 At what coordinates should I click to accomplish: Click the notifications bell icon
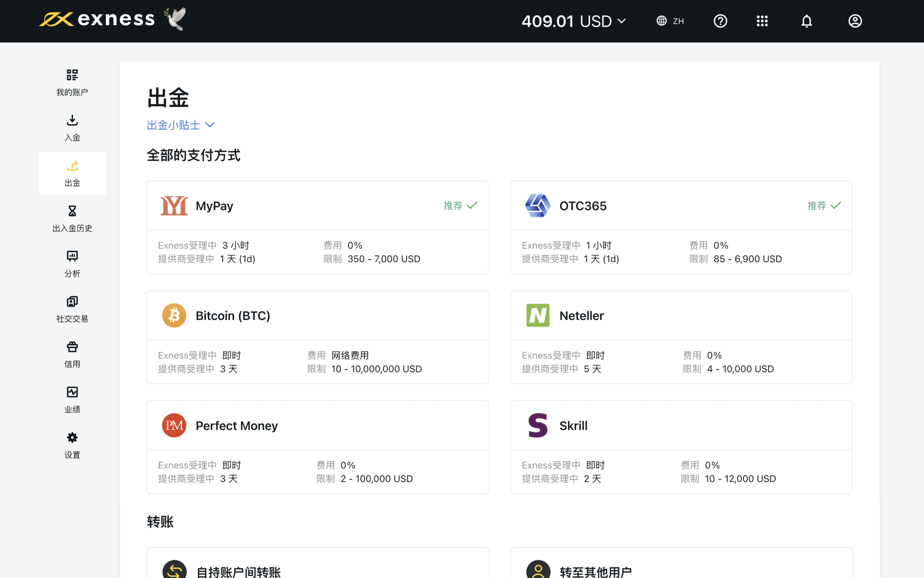point(807,21)
